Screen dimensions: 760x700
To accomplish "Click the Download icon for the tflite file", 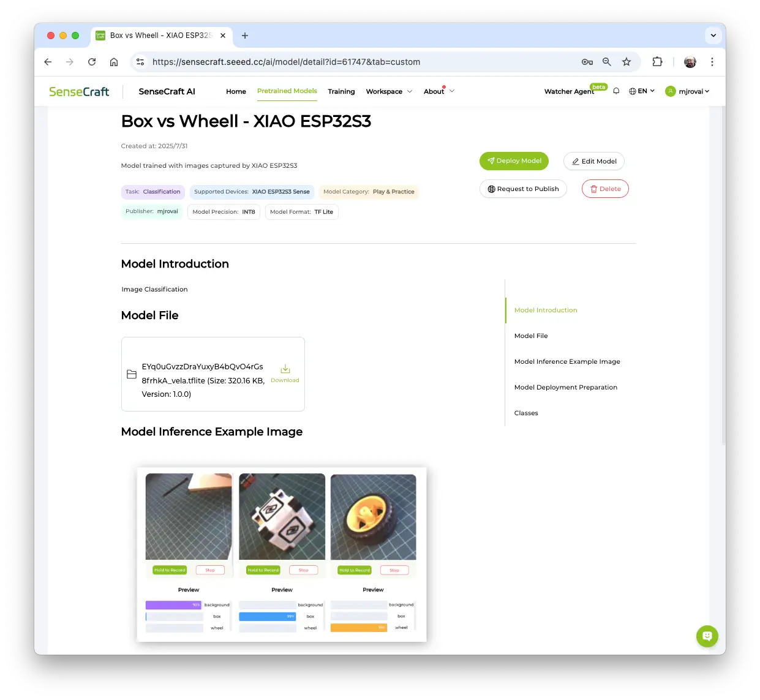I will [x=285, y=369].
